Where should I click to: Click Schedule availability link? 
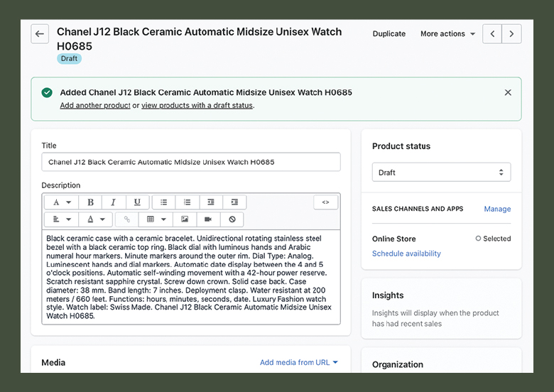coord(406,254)
